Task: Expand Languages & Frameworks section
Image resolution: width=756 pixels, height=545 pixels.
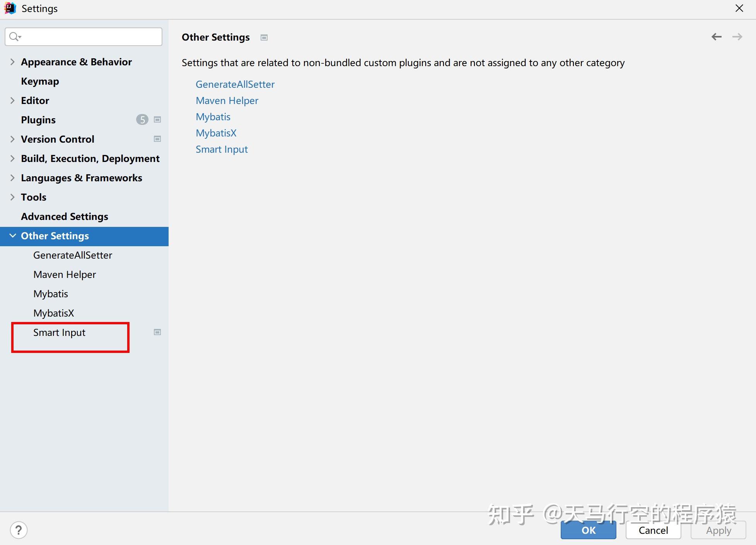Action: tap(12, 178)
